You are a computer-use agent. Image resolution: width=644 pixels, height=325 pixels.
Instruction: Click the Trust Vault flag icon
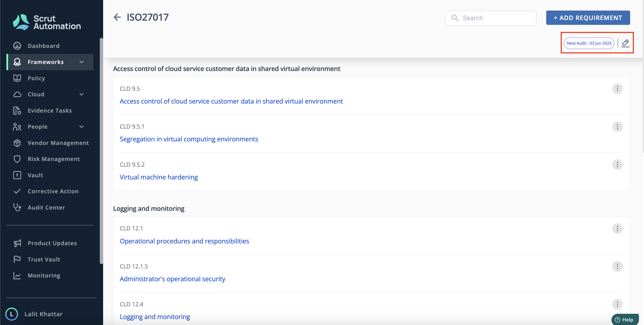click(17, 259)
